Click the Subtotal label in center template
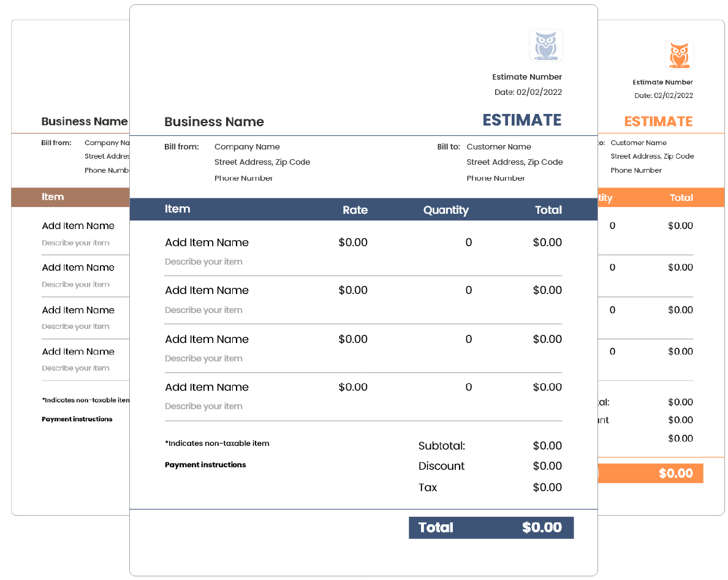The height and width of the screenshot is (580, 728). pyautogui.click(x=441, y=446)
